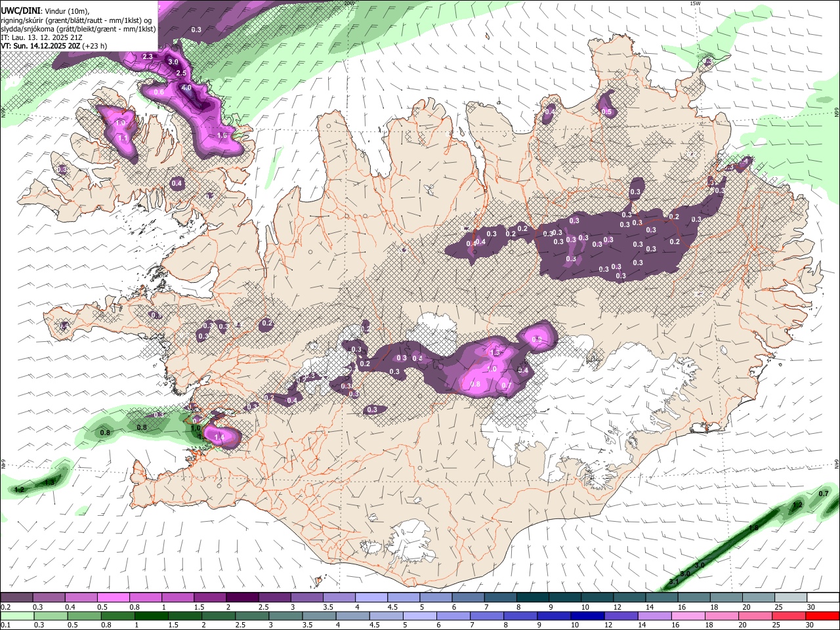This screenshot has height=630, width=840.
Task: Click the rain scale swatch between 6 and 7
Action: (453, 616)
